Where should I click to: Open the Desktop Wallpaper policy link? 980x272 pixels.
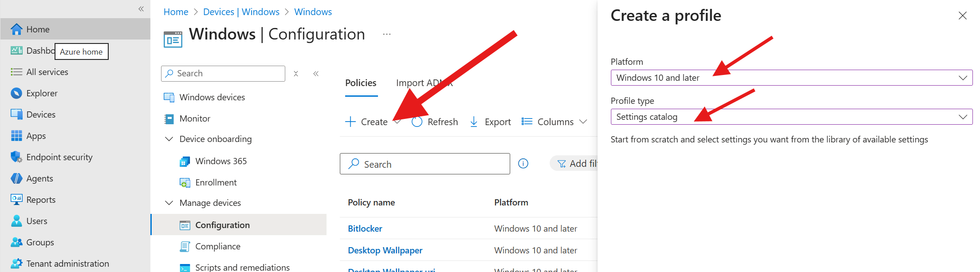[x=385, y=250]
